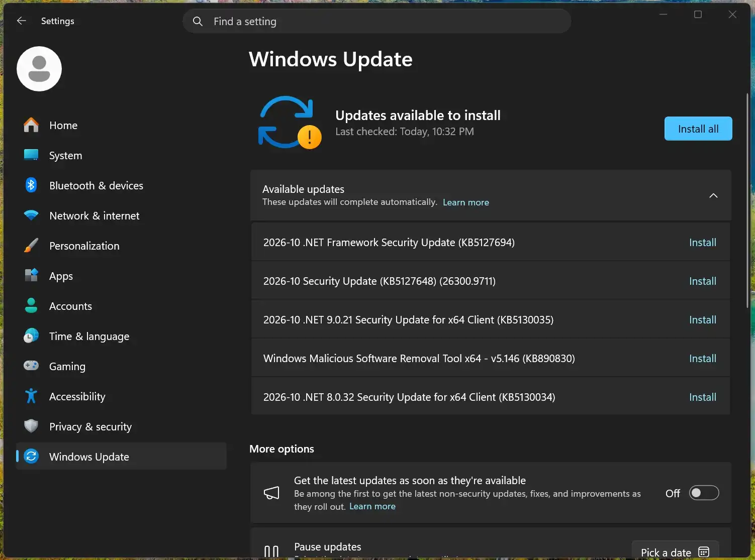755x560 pixels.
Task: Click the Windows Update page title
Action: (x=331, y=59)
